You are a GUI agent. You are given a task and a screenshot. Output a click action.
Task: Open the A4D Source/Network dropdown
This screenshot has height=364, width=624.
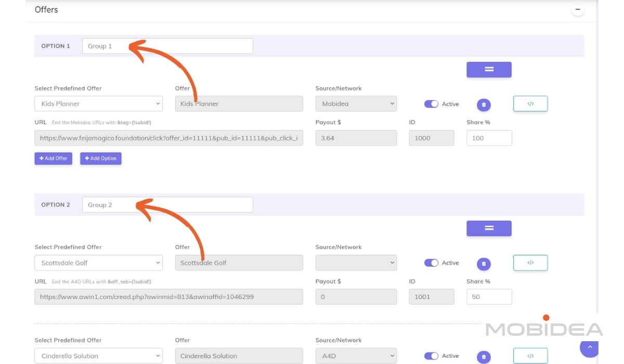click(x=356, y=356)
